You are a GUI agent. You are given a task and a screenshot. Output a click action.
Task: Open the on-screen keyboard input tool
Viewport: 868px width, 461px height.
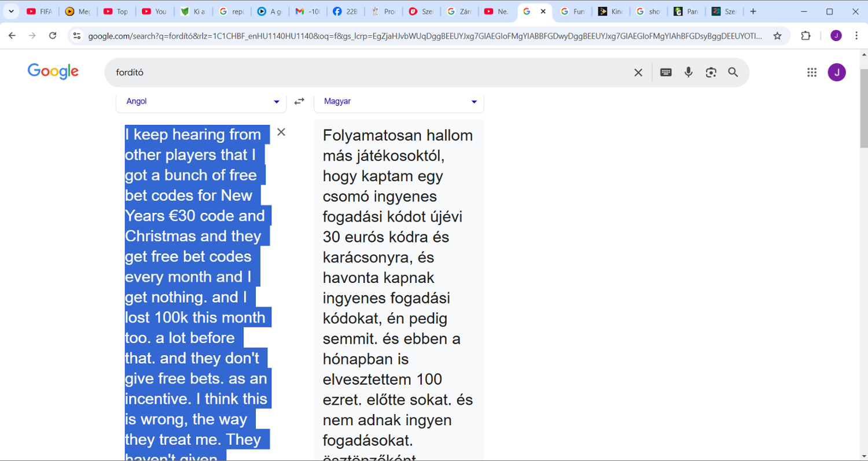coord(666,72)
